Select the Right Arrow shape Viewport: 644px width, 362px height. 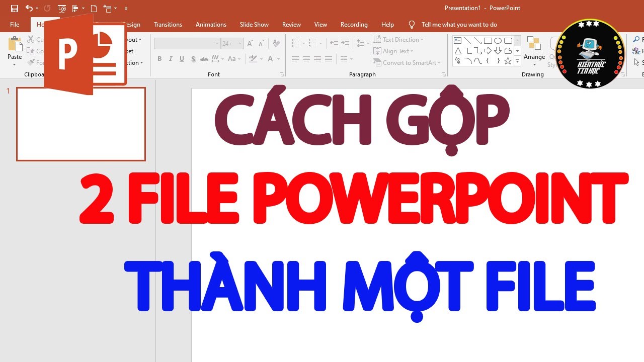coord(488,51)
